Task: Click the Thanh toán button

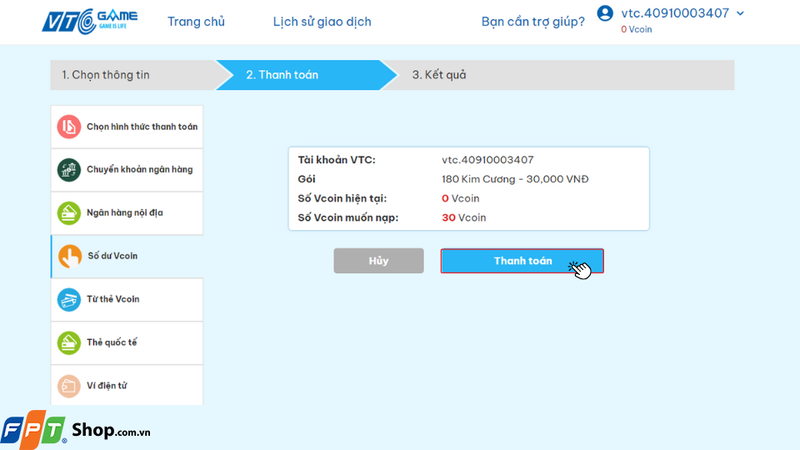Action: 522,261
